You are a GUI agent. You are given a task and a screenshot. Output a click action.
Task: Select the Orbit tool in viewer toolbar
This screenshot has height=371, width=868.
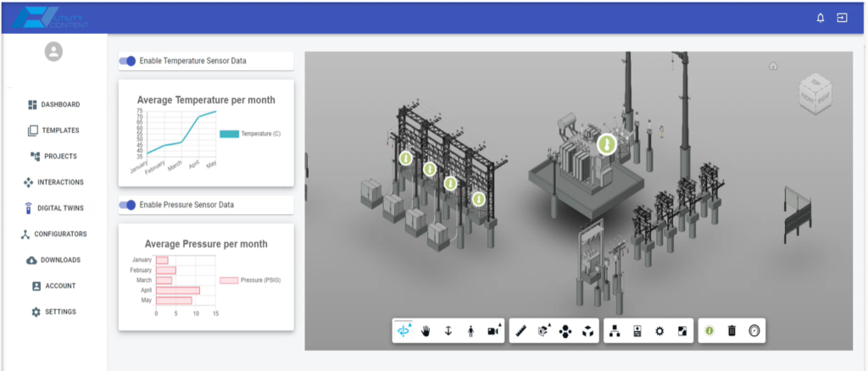point(403,331)
